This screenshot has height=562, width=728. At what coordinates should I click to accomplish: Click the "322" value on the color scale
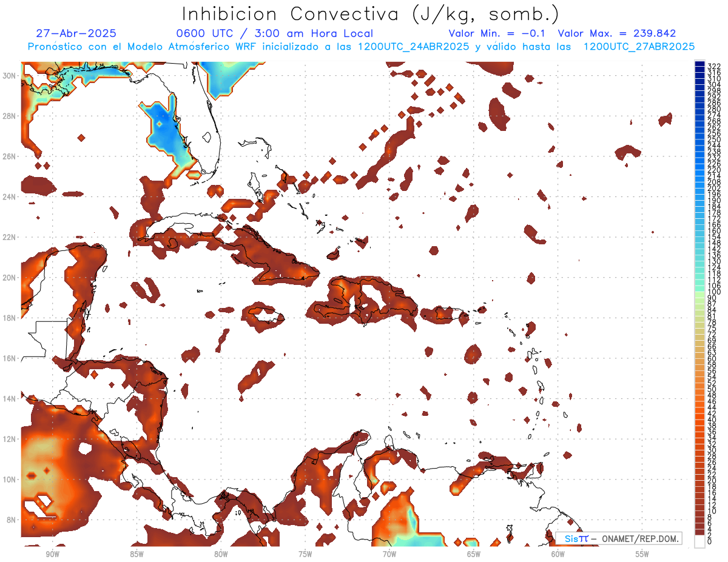(713, 66)
